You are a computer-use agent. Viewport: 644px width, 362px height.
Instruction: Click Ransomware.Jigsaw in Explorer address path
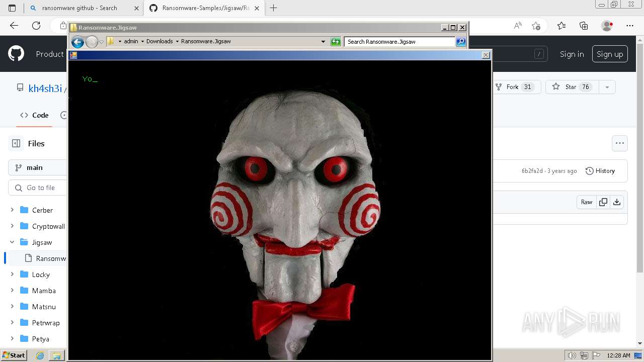tap(206, 41)
